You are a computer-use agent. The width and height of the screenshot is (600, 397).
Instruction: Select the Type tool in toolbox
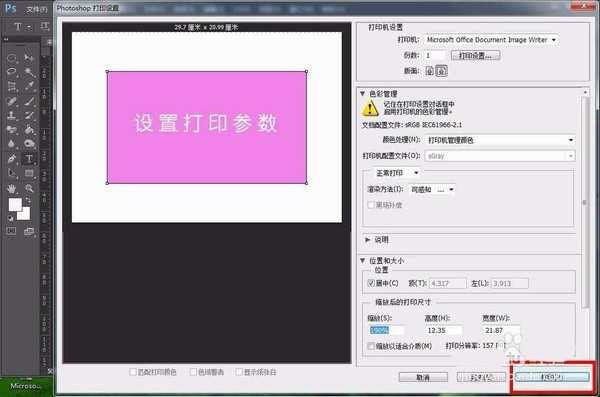pos(29,158)
